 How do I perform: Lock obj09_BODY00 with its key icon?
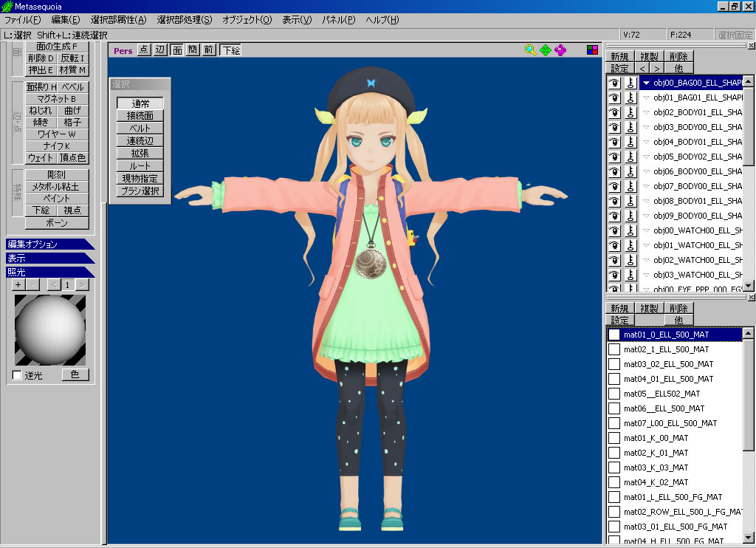(x=630, y=216)
